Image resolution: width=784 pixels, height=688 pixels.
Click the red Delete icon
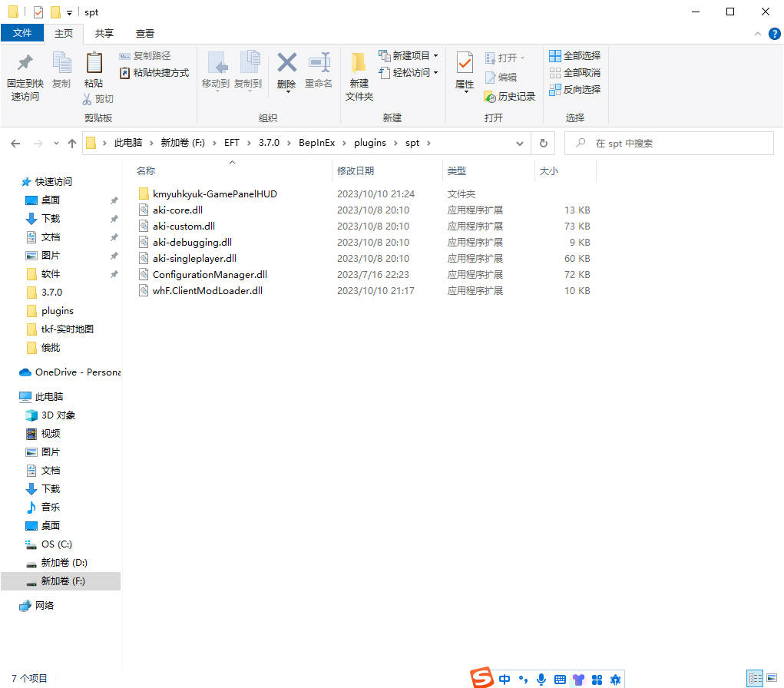pyautogui.click(x=286, y=64)
